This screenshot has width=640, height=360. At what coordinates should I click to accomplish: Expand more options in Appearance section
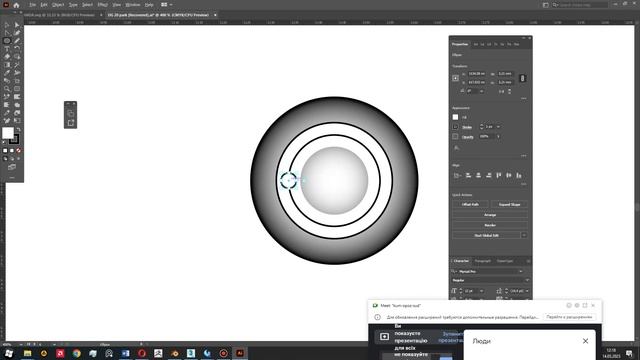coord(524,156)
